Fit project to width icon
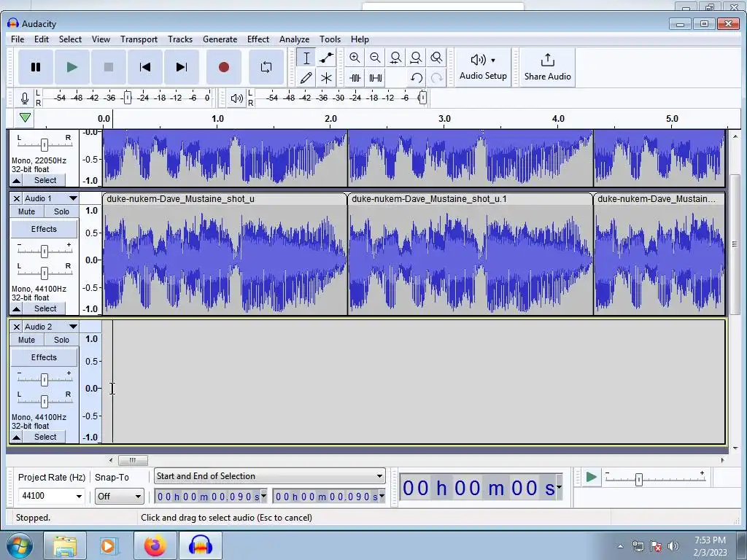The width and height of the screenshot is (747, 560). pyautogui.click(x=416, y=58)
